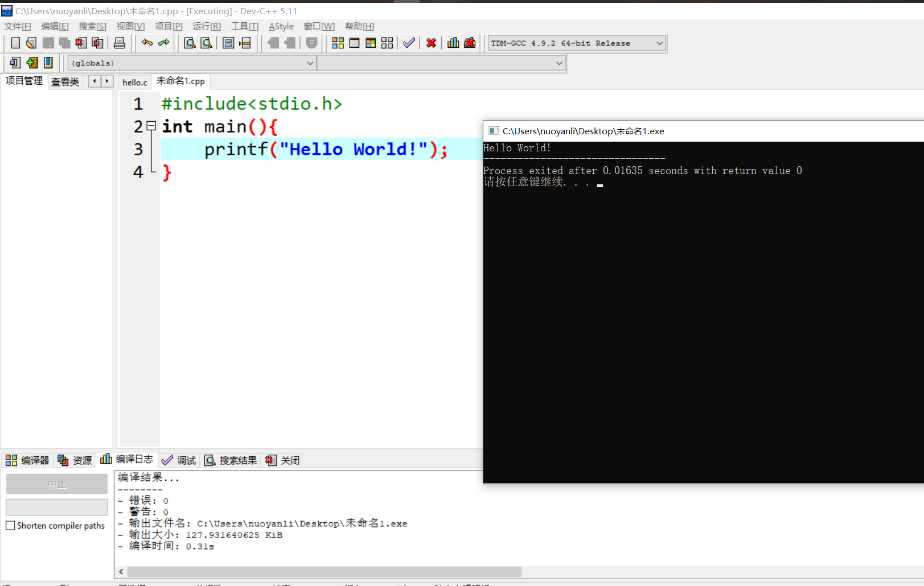Image resolution: width=924 pixels, height=586 pixels.
Task: Open the 工具[T] menu
Action: tap(245, 26)
